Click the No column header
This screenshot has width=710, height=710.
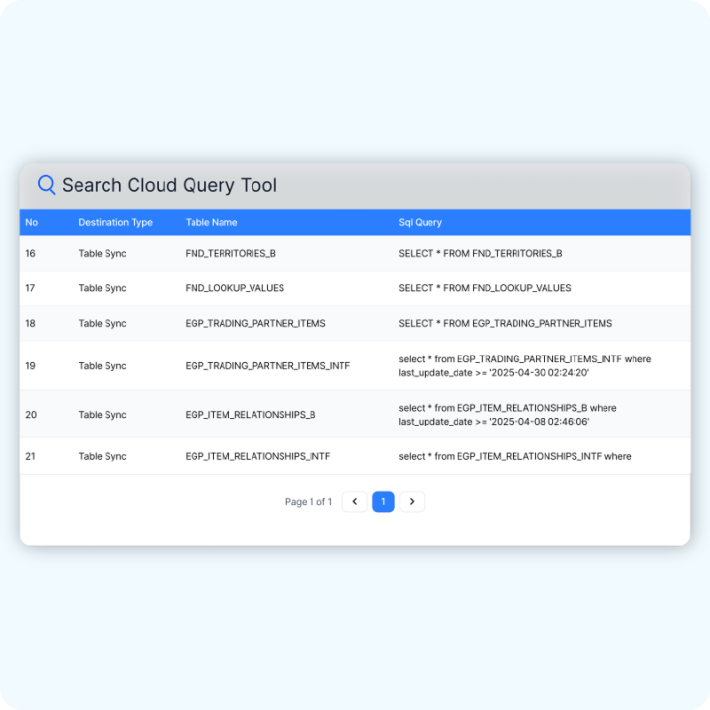(x=32, y=222)
